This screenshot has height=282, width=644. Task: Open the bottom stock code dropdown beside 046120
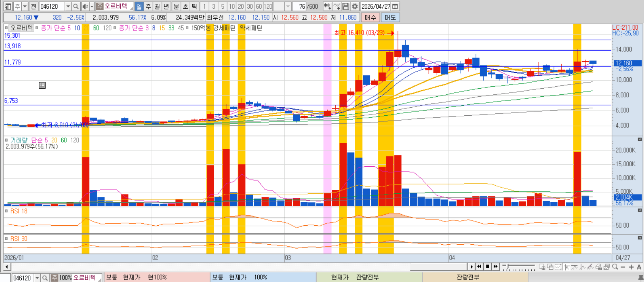point(37,278)
